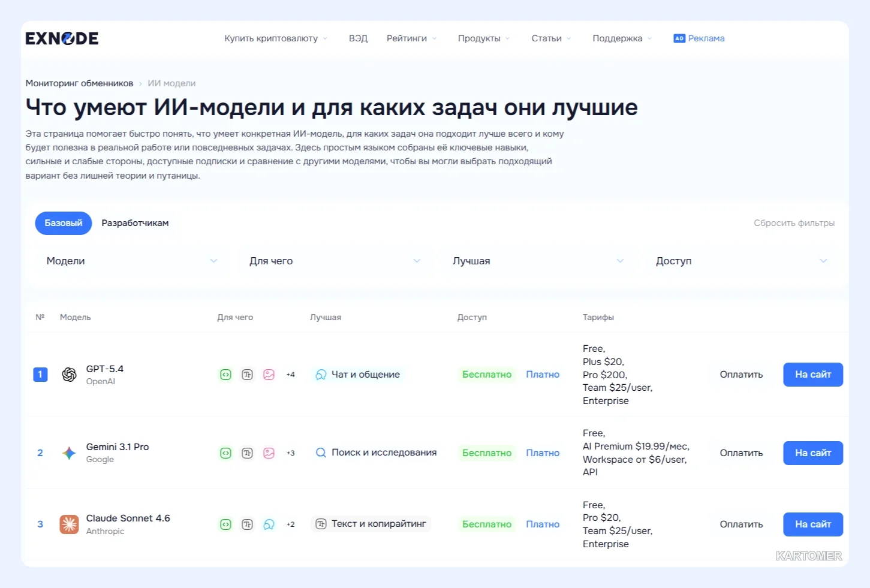
Task: Click На сайт button for GPT-5.4
Action: [x=813, y=375]
